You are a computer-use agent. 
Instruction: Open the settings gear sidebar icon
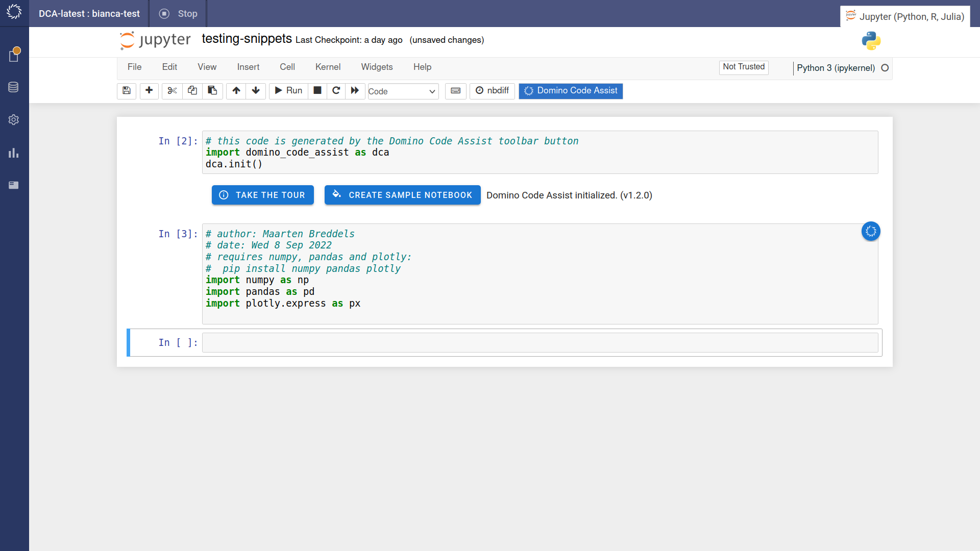pos(14,119)
